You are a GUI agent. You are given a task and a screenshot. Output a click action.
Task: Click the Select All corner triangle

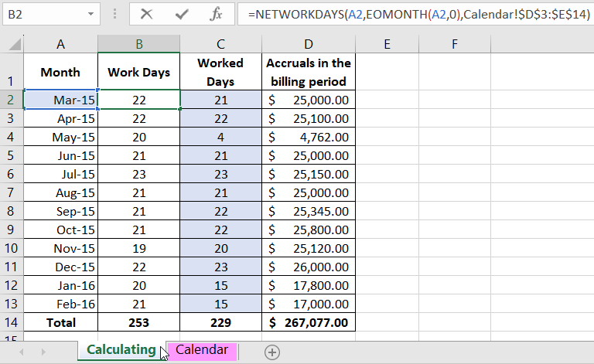click(15, 45)
